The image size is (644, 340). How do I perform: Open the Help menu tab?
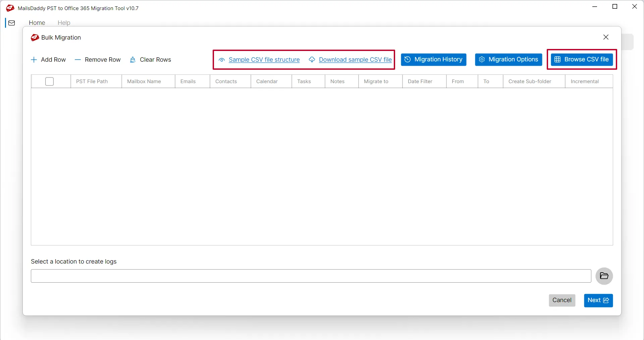(64, 23)
